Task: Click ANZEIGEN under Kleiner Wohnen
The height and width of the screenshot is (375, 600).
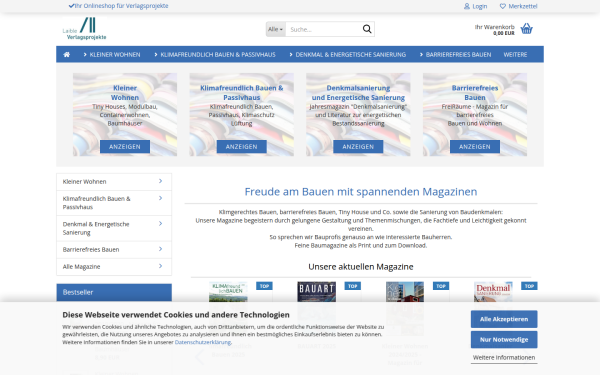Action: coord(125,147)
